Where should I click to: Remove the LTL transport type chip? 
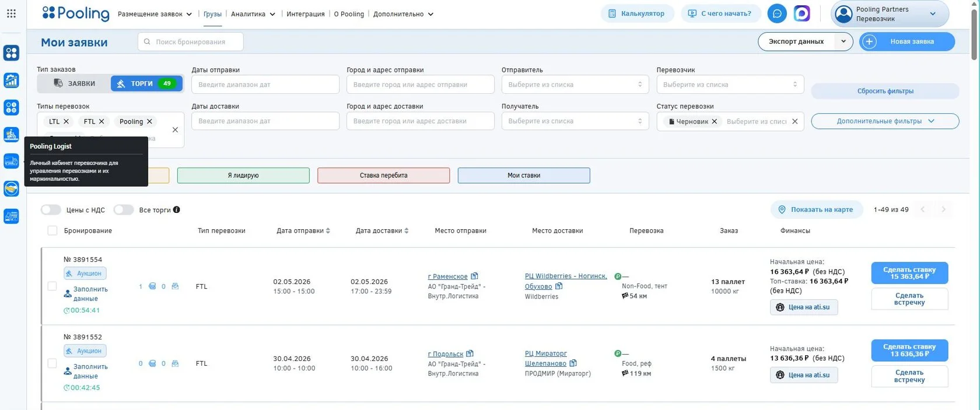[66, 121]
